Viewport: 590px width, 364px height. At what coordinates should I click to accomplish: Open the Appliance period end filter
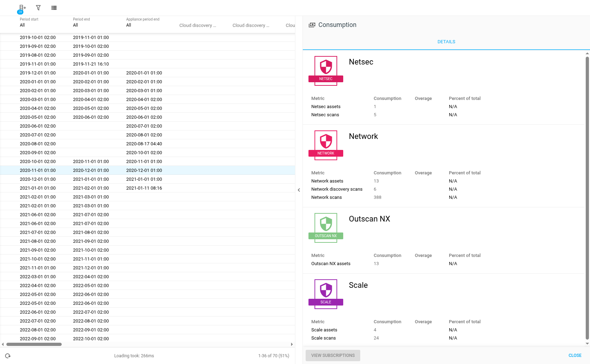[129, 25]
